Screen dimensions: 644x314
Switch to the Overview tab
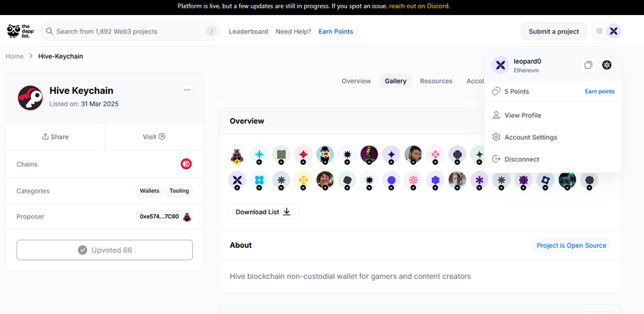pos(356,81)
